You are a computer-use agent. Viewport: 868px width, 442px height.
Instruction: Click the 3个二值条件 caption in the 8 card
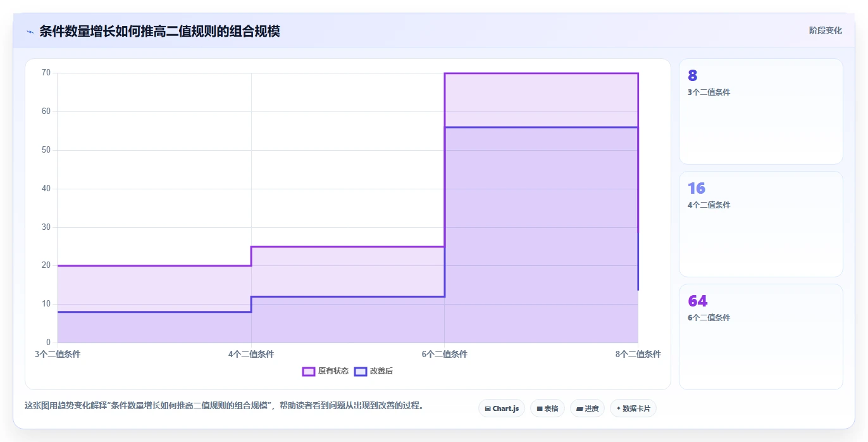709,92
